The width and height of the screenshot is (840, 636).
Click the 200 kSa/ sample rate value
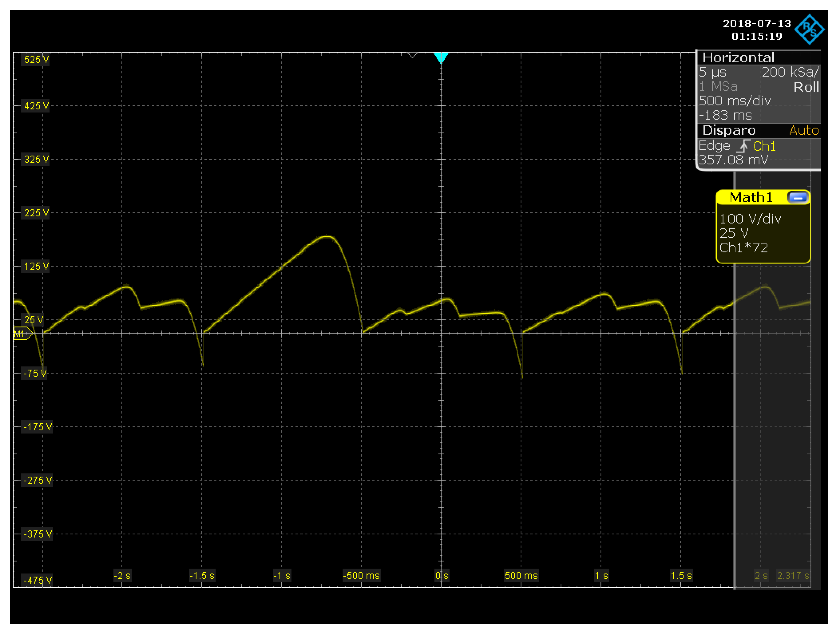click(x=790, y=72)
